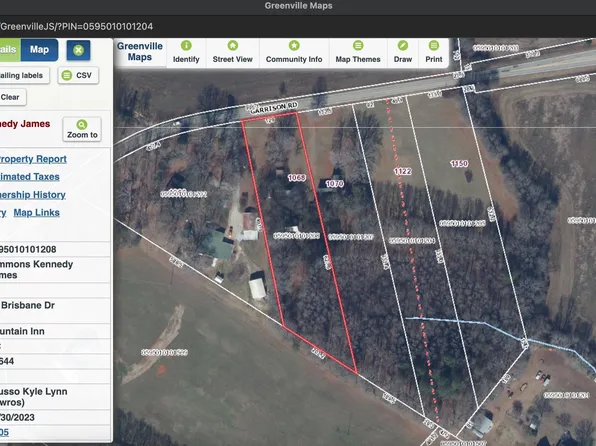Click the URL address bar with PIN

[x=76, y=26]
